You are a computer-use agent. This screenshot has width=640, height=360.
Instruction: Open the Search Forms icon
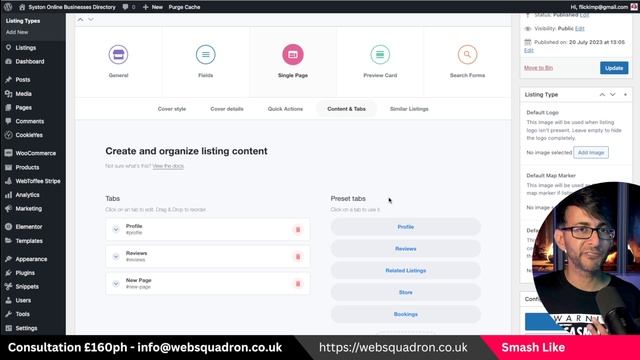pyautogui.click(x=467, y=54)
